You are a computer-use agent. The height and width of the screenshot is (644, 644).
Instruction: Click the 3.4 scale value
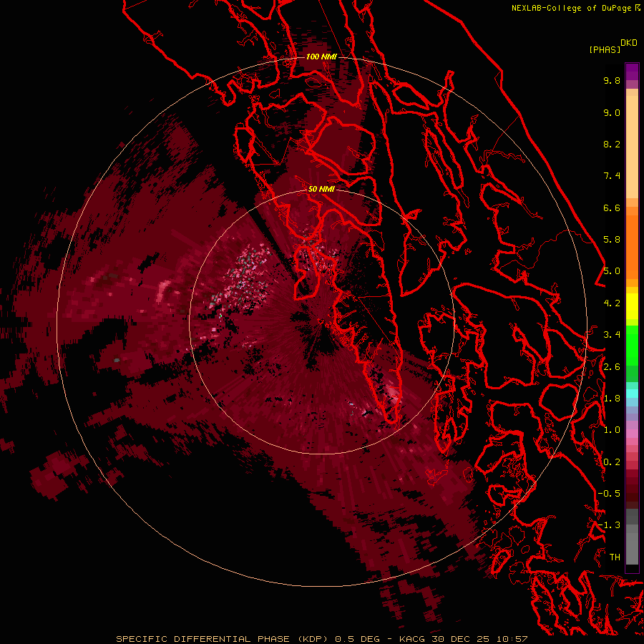(x=612, y=335)
